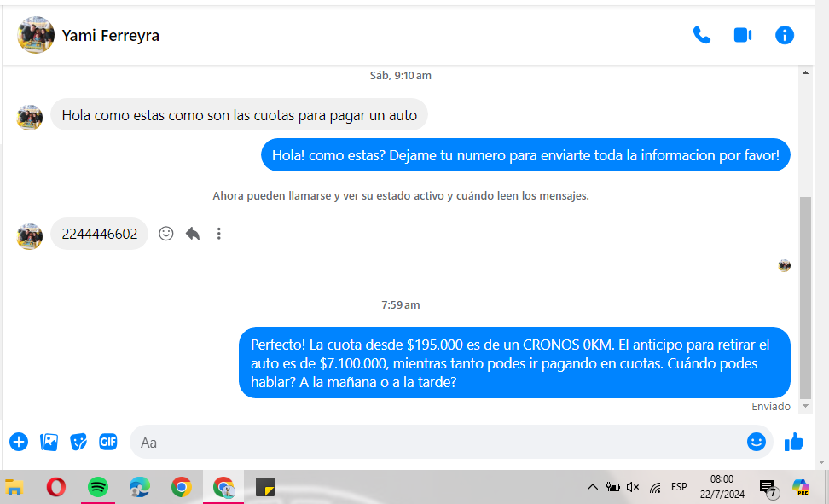Screen dimensions: 829x504
Task: Open Yami Ferreyra's profile from header name
Action: pos(111,36)
